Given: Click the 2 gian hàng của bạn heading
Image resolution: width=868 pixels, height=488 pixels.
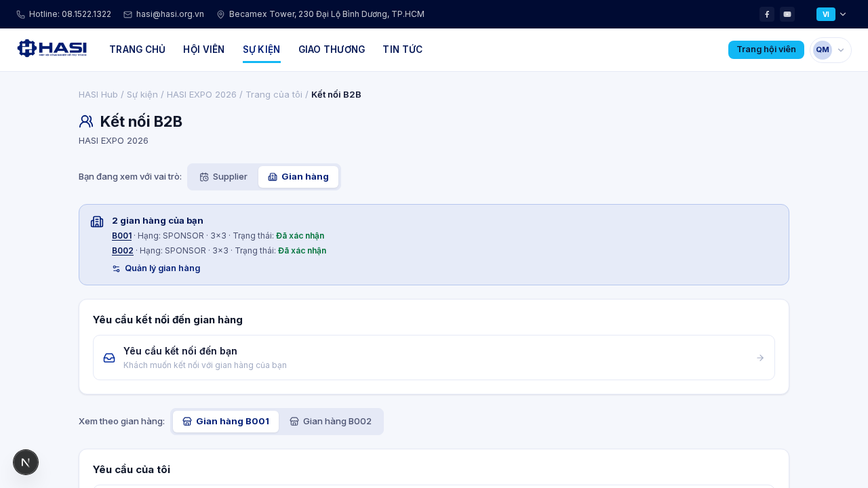Looking at the screenshot, I should (x=157, y=221).
